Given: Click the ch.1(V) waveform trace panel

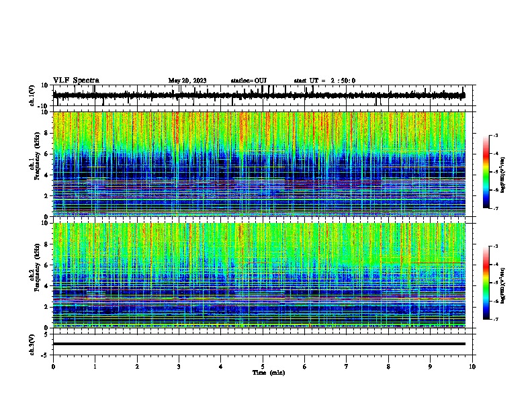Looking at the screenshot, I should (x=263, y=95).
